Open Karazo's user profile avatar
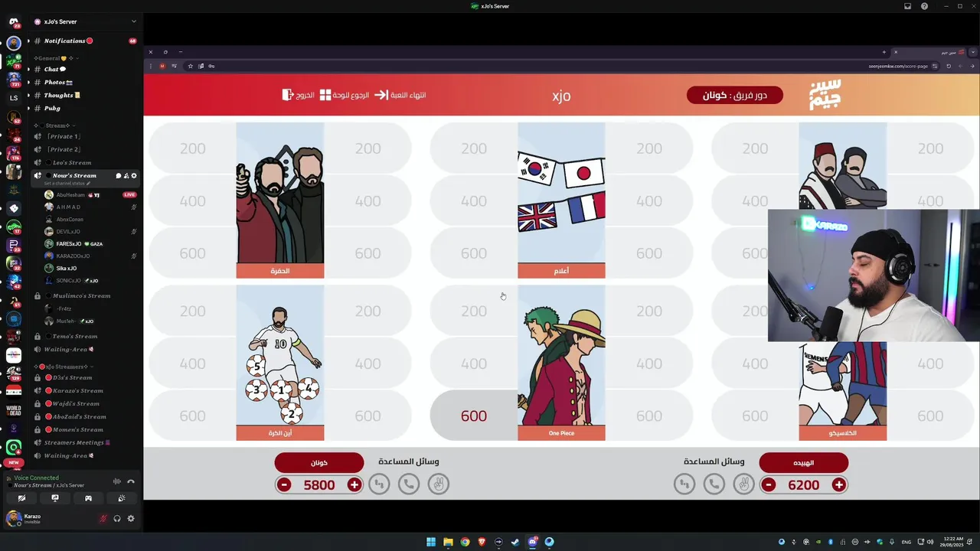 pyautogui.click(x=13, y=518)
